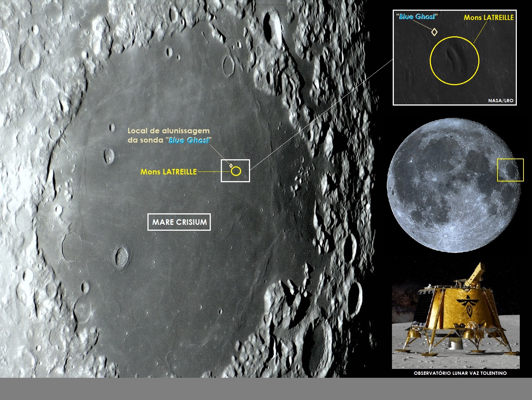
Task: Click the yellow square on the full Moon
Action: pos(510,170)
